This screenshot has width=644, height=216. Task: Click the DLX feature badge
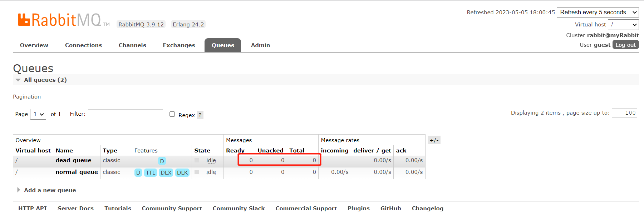(166, 173)
